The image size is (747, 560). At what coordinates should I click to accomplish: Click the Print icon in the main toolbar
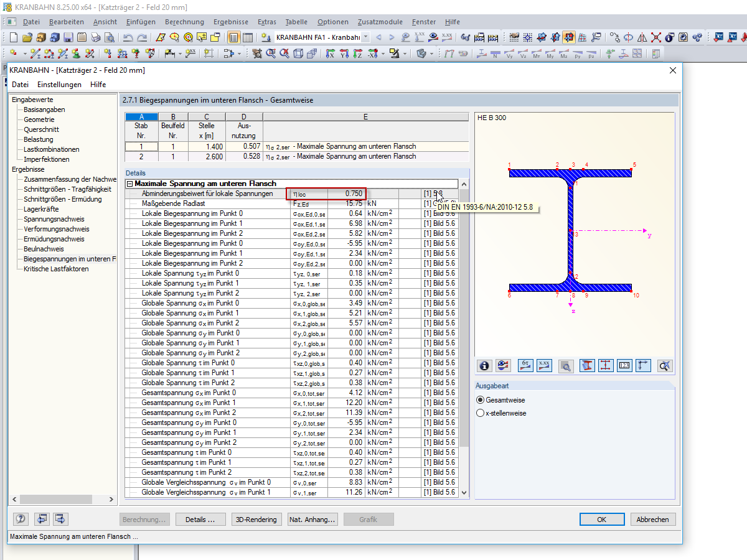(x=96, y=37)
